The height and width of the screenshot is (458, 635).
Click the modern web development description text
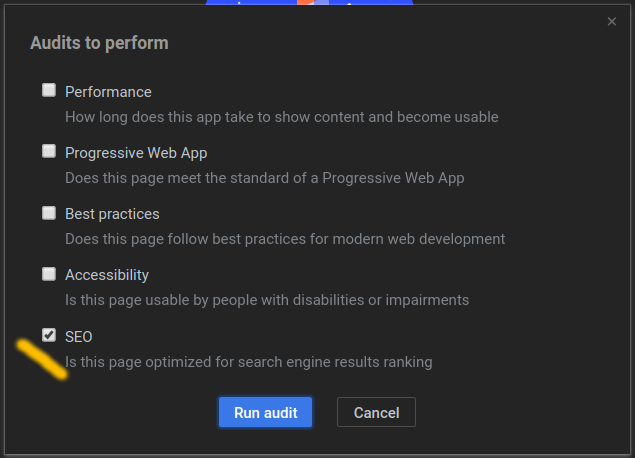pyautogui.click(x=285, y=239)
